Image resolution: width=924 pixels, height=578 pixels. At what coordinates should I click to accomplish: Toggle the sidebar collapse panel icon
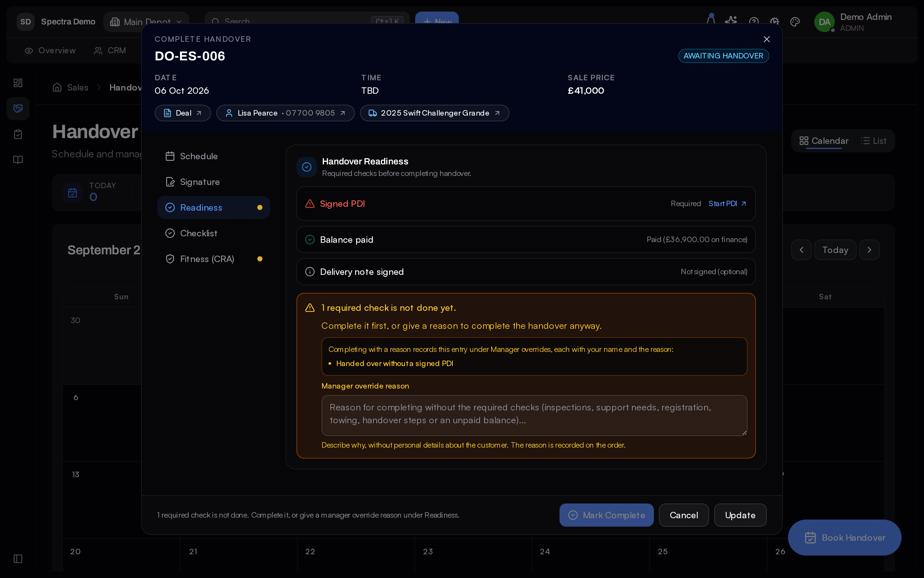coord(18,558)
